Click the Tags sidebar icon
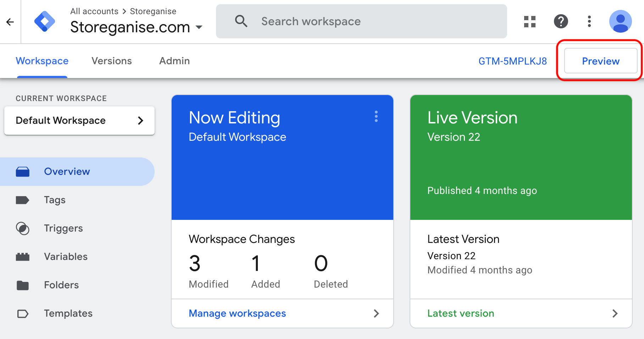The height and width of the screenshot is (339, 644). click(23, 200)
